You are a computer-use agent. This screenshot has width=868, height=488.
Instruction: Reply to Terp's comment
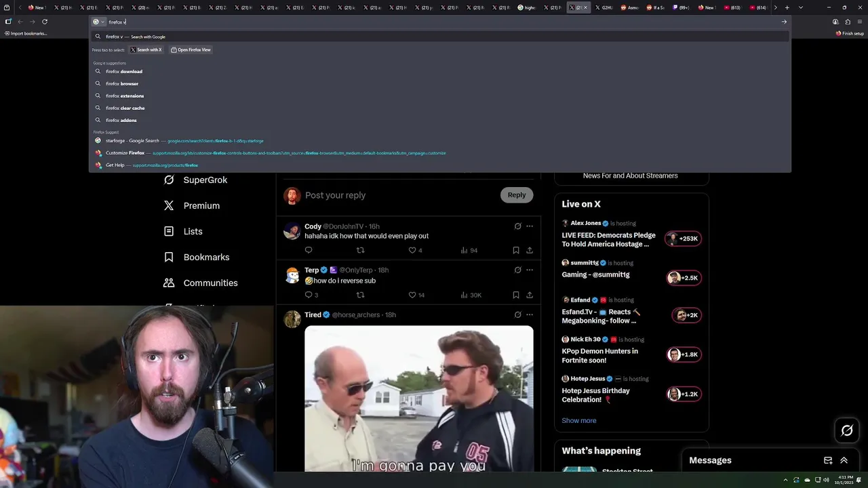[311, 295]
